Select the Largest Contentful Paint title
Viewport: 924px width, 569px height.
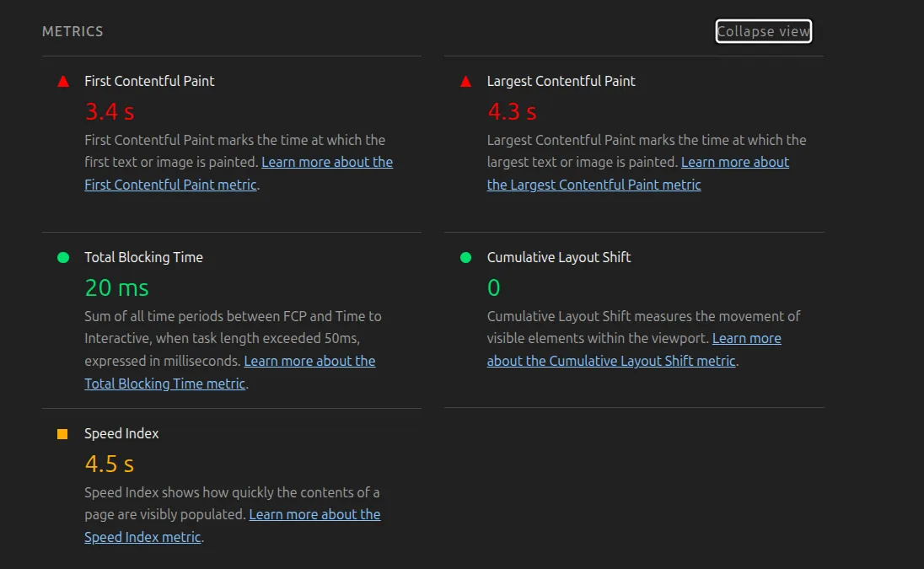[x=561, y=81]
